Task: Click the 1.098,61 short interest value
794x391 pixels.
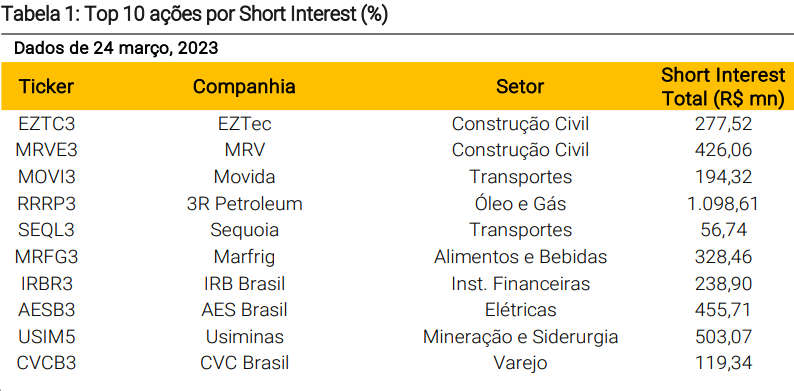Action: click(723, 204)
